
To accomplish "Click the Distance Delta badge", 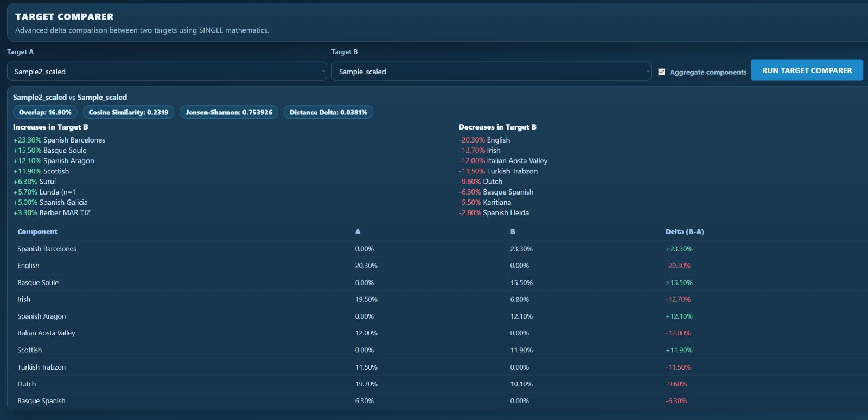I will pyautogui.click(x=328, y=112).
